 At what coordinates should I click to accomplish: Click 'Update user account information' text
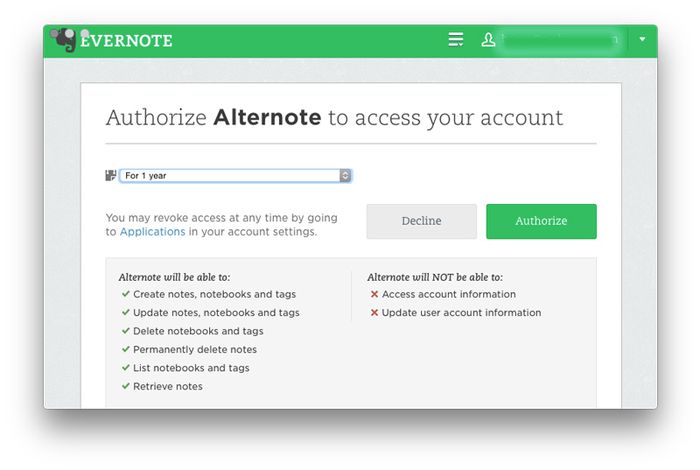point(461,312)
